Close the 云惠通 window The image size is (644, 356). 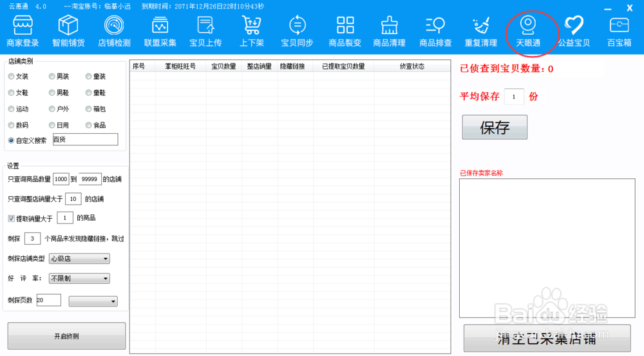click(630, 8)
